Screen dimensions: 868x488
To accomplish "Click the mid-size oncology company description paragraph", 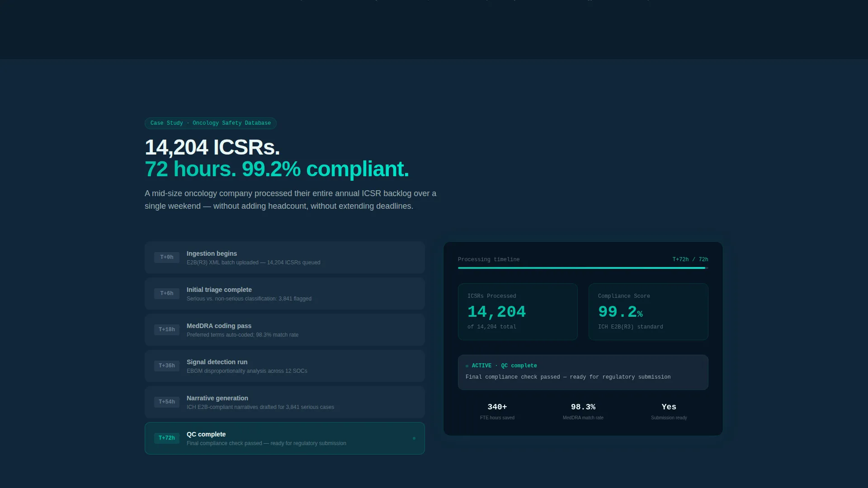I will 291,200.
